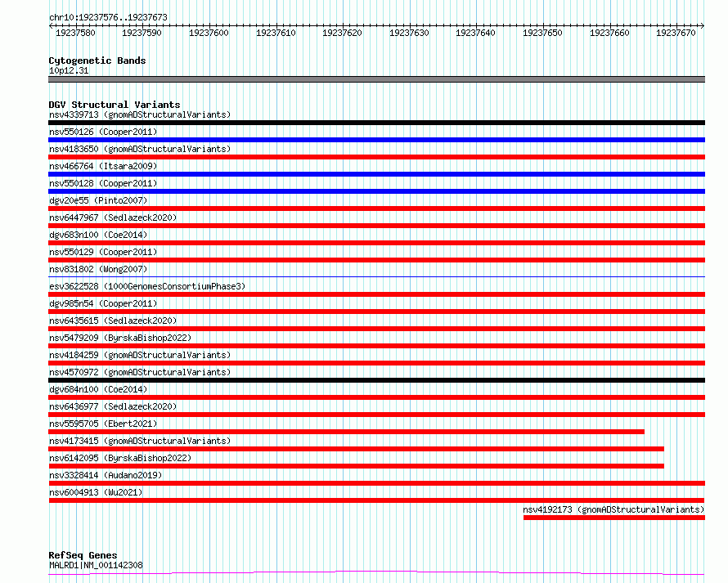Select nsv550128 (Cooper2011) label

point(103,183)
